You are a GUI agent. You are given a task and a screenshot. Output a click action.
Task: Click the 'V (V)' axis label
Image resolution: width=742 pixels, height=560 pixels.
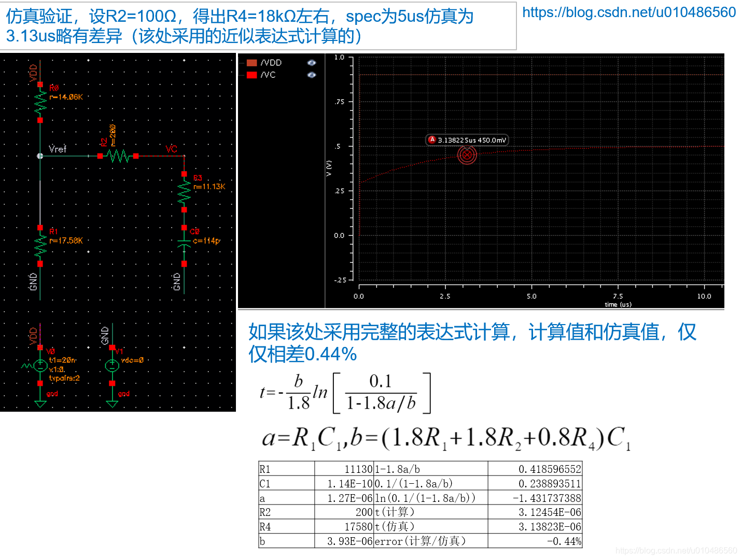[x=329, y=168]
